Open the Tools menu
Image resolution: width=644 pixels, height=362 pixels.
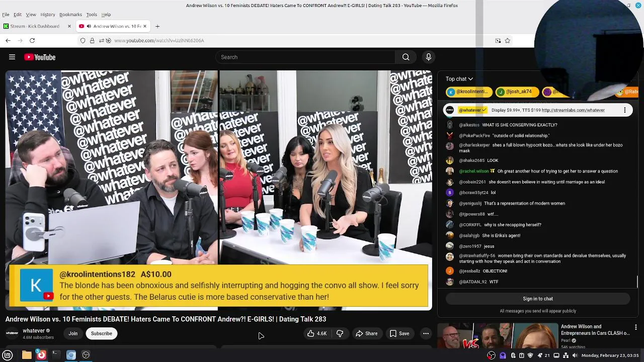92,15
